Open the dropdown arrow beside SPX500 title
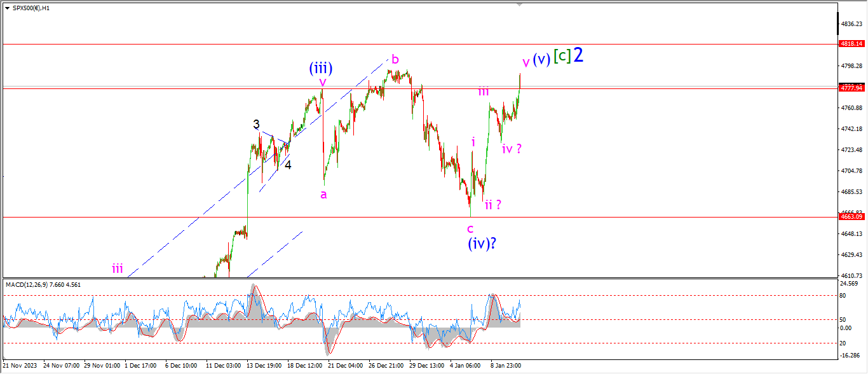Screen dimensions: 868x374 click(6, 7)
